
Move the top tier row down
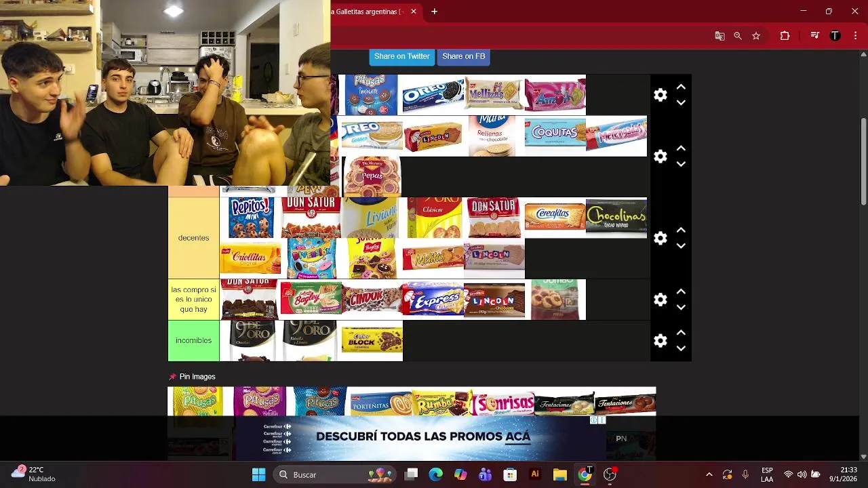tap(681, 103)
